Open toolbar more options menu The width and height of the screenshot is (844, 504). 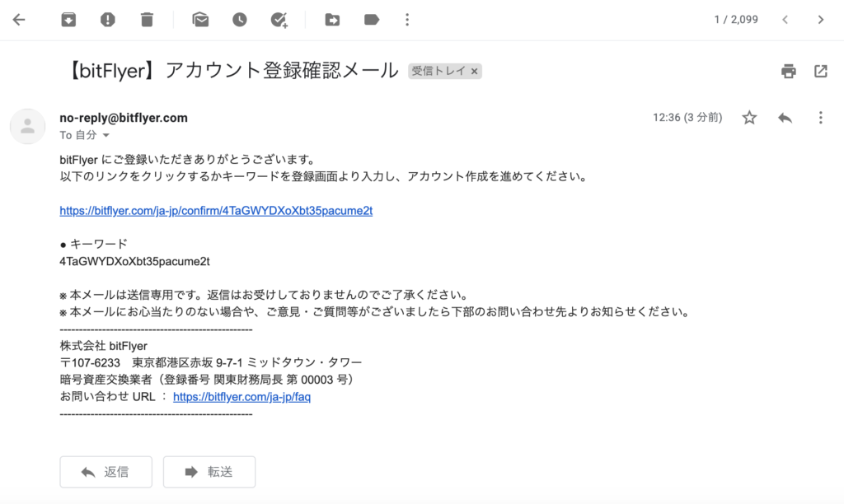pos(407,20)
